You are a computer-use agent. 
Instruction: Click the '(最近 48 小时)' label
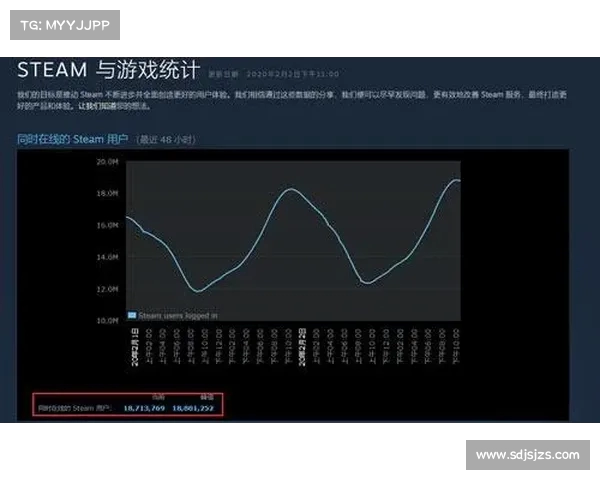coord(166,139)
